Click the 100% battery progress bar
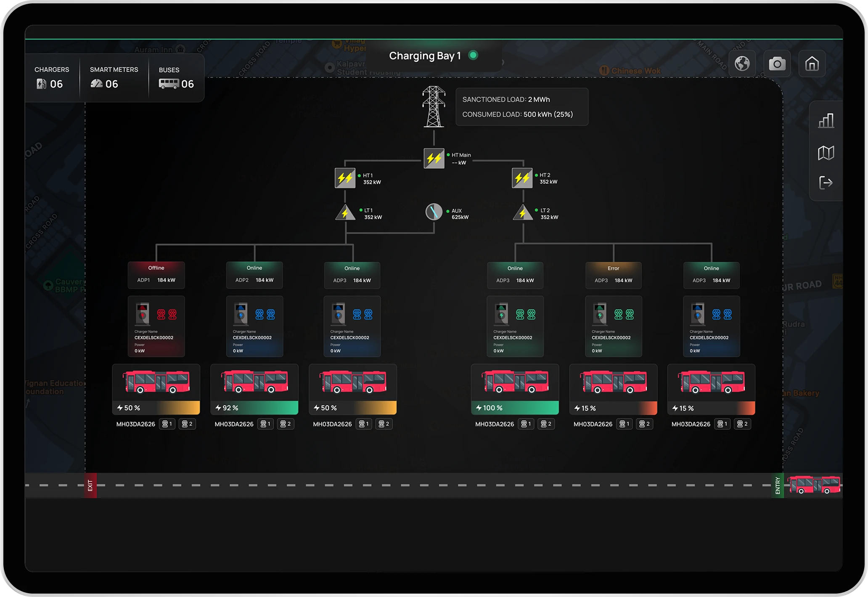The width and height of the screenshot is (868, 597). pyautogui.click(x=515, y=408)
